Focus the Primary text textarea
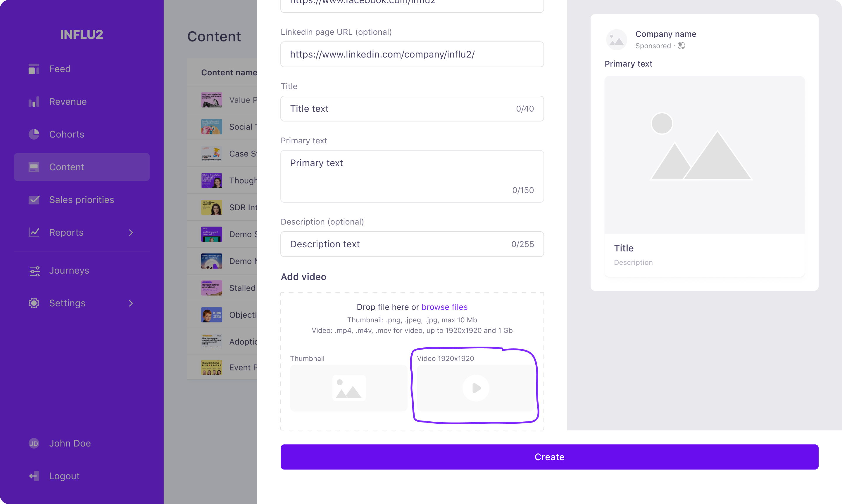 (412, 176)
